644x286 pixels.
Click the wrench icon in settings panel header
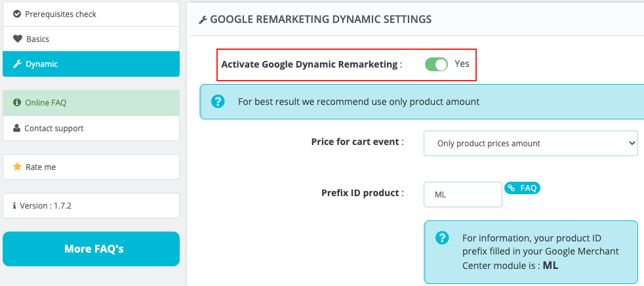203,20
